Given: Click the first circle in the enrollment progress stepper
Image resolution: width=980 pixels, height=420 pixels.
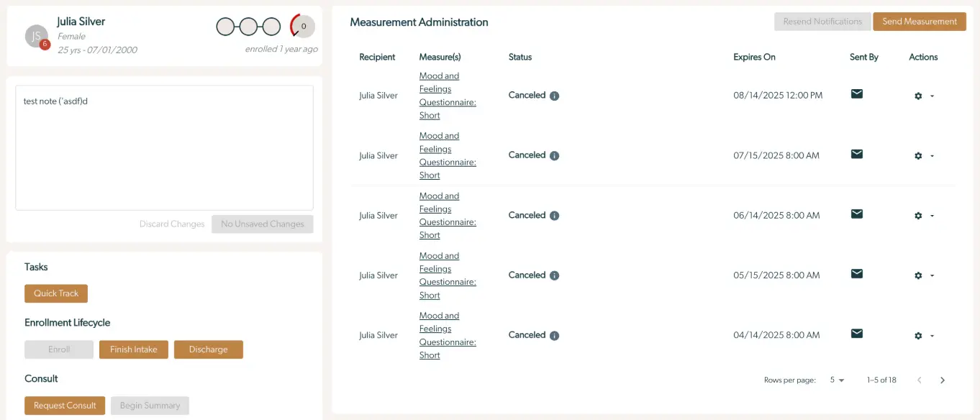Looking at the screenshot, I should pos(224,26).
